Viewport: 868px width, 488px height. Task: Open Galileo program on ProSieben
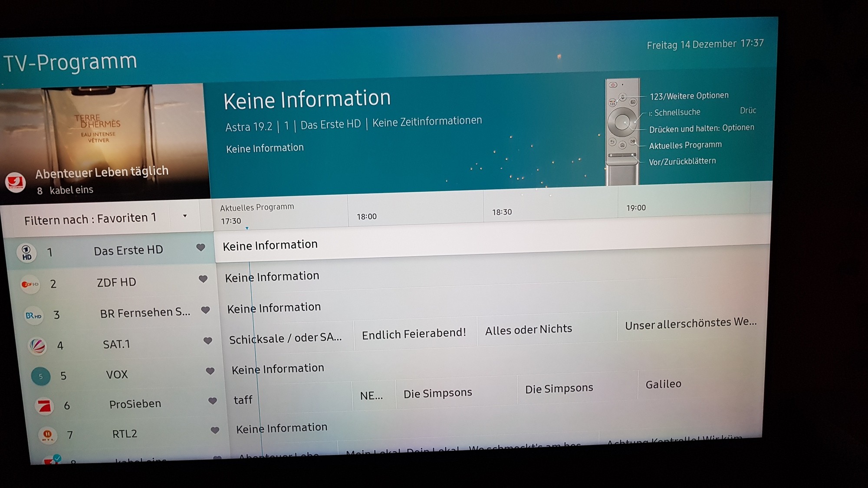click(700, 384)
